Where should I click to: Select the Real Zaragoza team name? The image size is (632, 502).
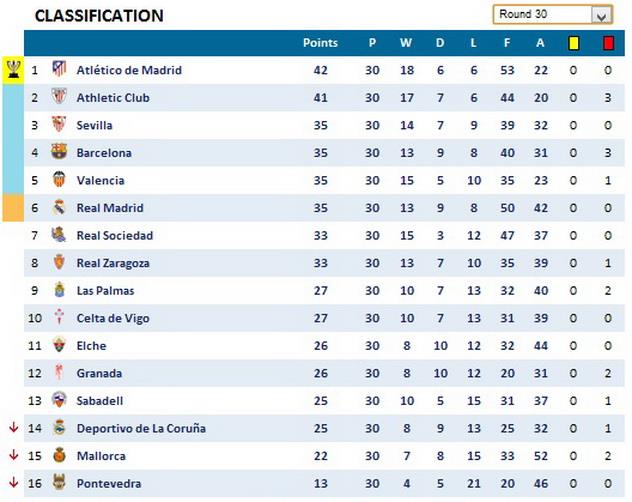click(113, 263)
